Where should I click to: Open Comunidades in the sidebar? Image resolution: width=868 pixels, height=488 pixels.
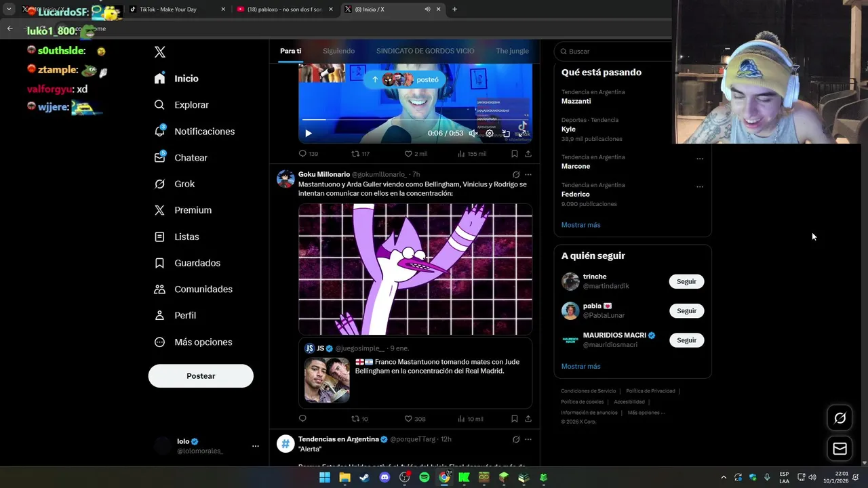coord(193,289)
